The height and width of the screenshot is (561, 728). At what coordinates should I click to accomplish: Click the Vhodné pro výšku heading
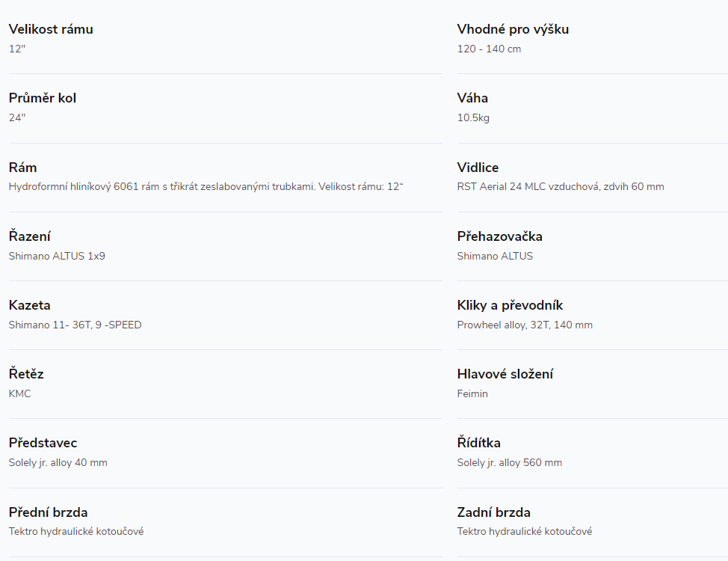(x=513, y=29)
